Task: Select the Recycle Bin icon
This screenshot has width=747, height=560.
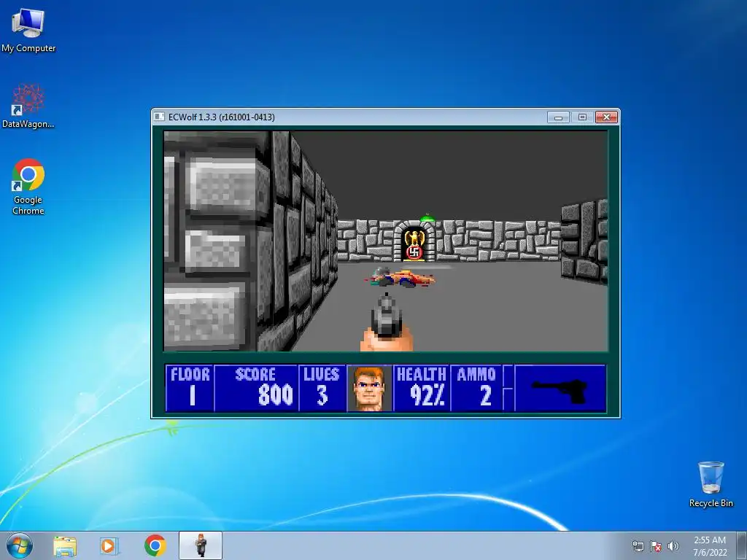Action: [x=711, y=484]
